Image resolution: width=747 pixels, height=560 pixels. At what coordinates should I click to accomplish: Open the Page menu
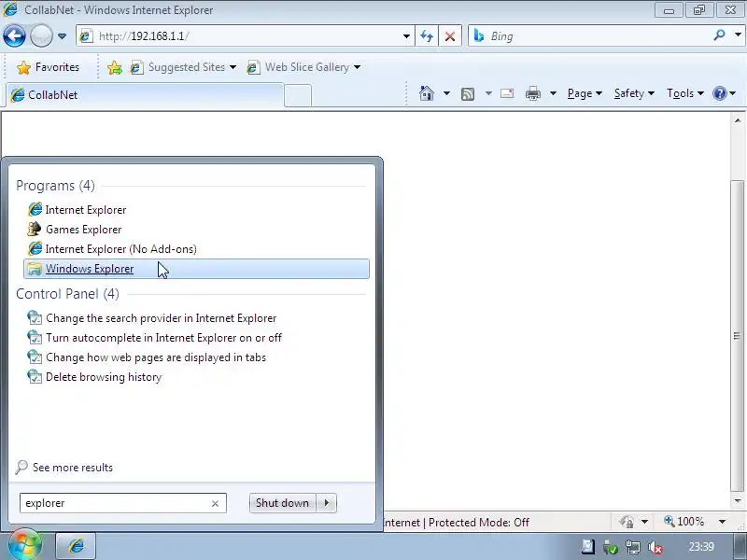[x=585, y=93]
